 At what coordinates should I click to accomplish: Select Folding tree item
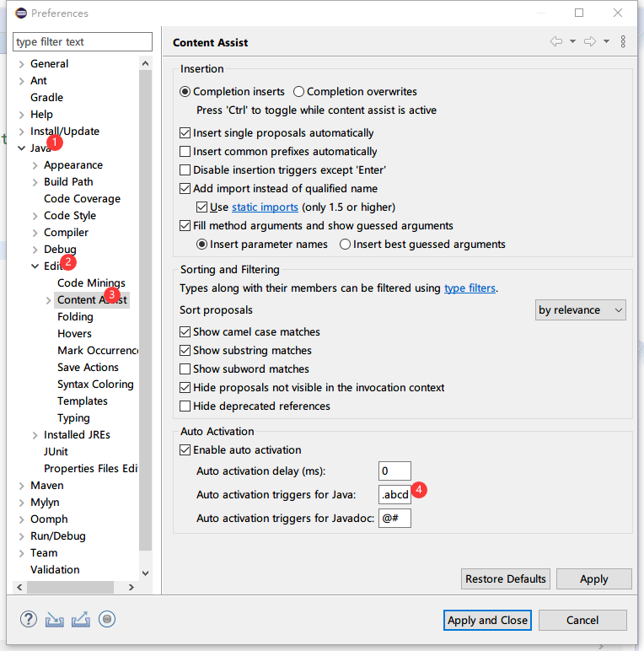tap(75, 317)
